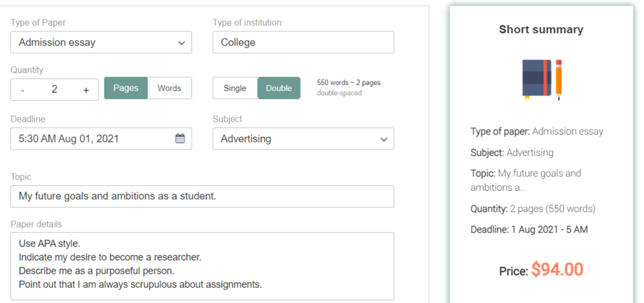The width and height of the screenshot is (644, 303).
Task: Open the deadline calendar icon
Action: pos(180,139)
